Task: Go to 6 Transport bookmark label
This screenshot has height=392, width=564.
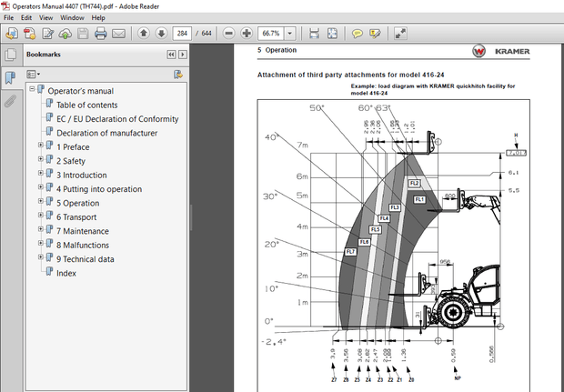Action: [x=76, y=217]
